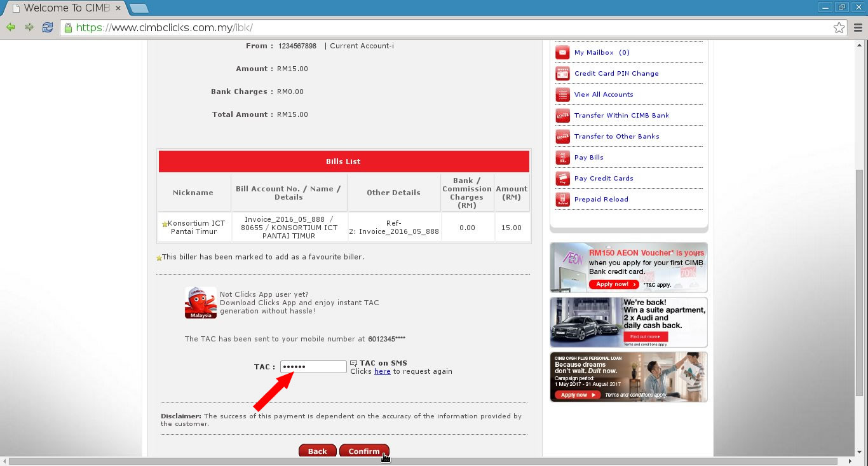Click the browser address bar URL
Screen dimensions: 868x466
click(x=165, y=27)
